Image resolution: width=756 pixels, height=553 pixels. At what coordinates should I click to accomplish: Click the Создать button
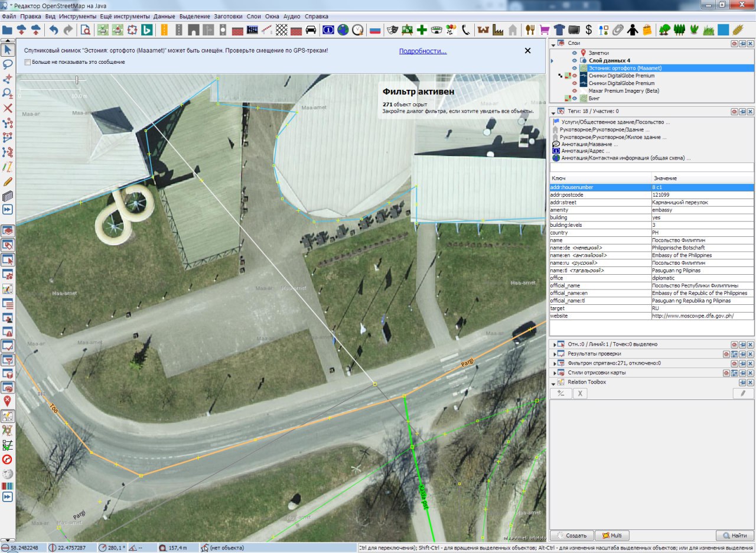point(572,535)
